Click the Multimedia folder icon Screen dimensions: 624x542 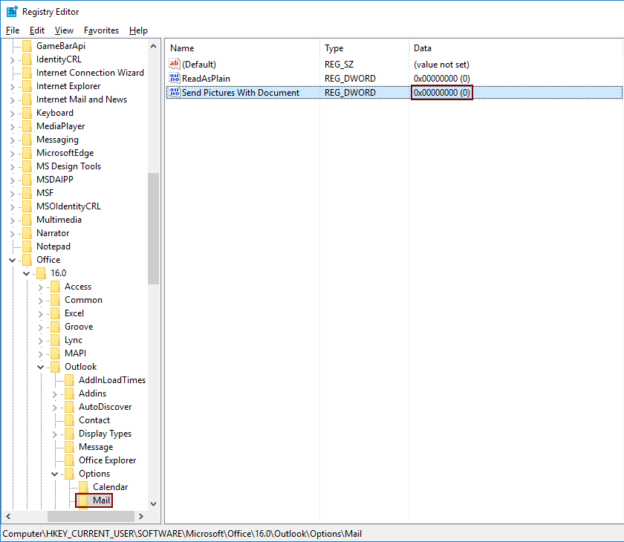[x=27, y=220]
